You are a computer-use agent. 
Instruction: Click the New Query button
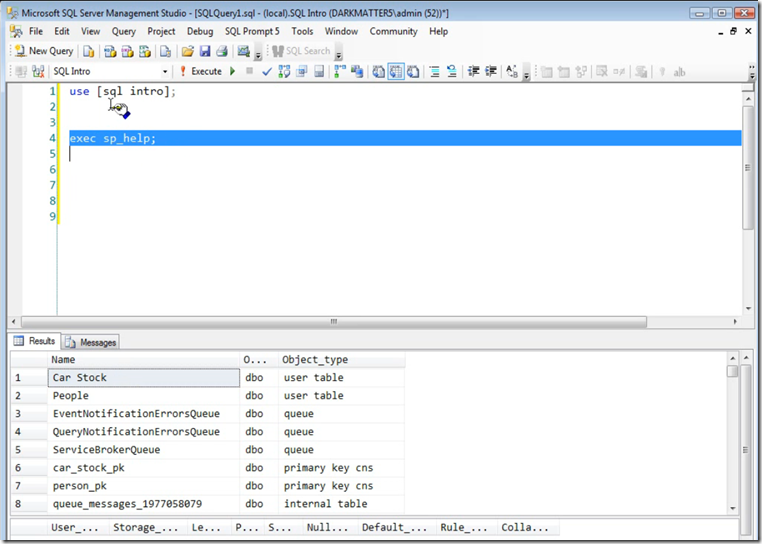click(x=44, y=51)
